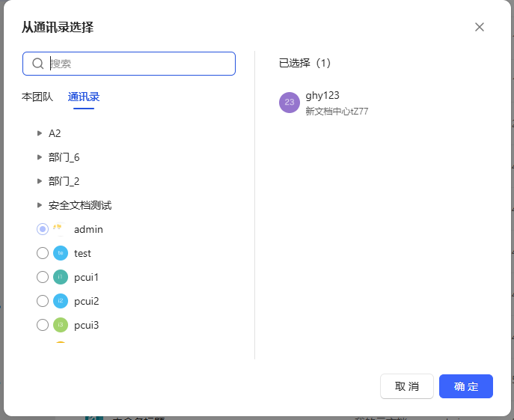Switch to the 通讯录 tab
The image size is (514, 420).
click(84, 97)
